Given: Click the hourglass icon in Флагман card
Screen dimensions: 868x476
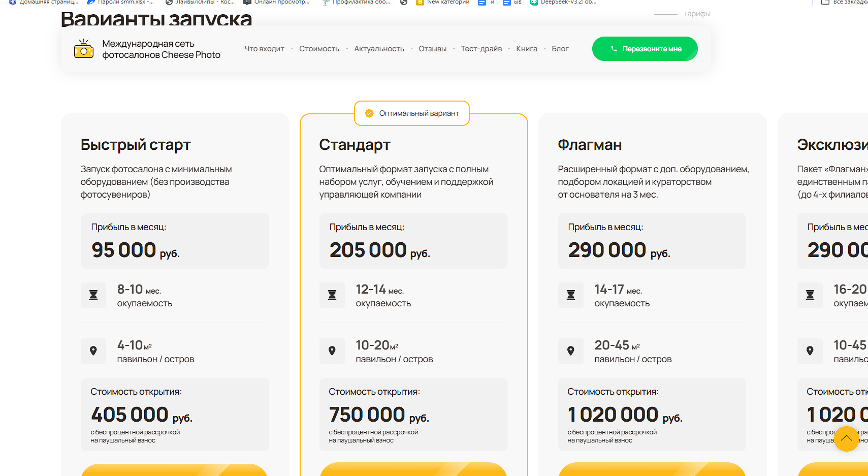Looking at the screenshot, I should click(571, 295).
